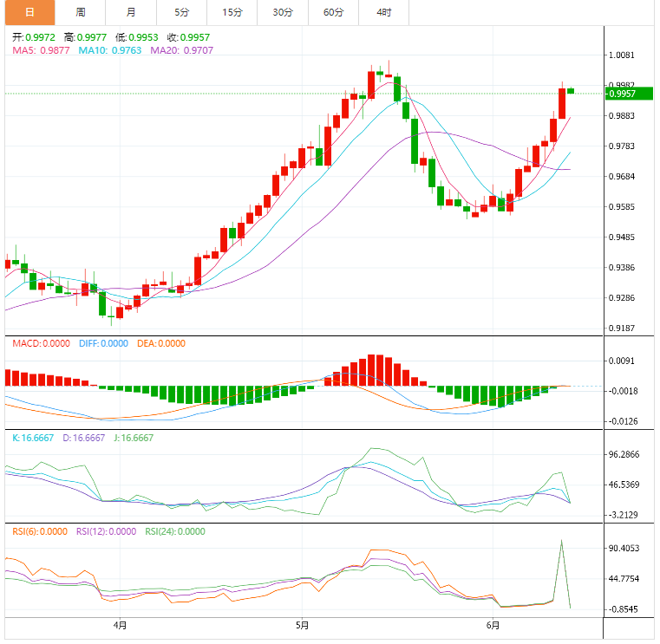Open the 月 monthly chart tab
660x644 pixels.
pyautogui.click(x=130, y=12)
